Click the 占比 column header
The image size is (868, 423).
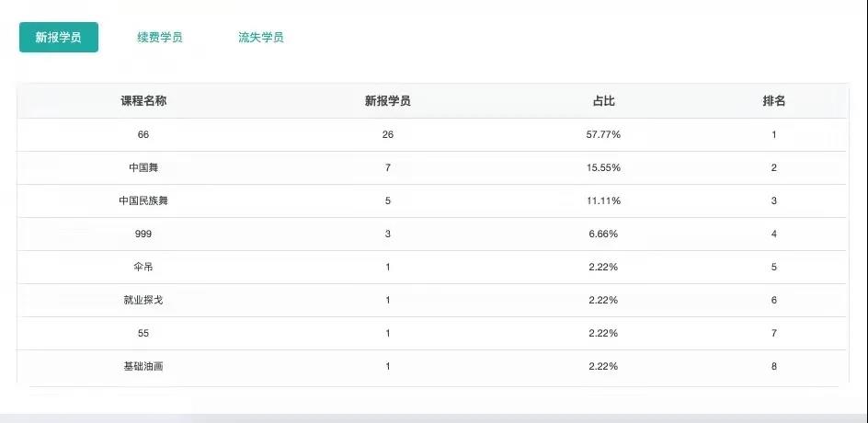[x=603, y=101]
